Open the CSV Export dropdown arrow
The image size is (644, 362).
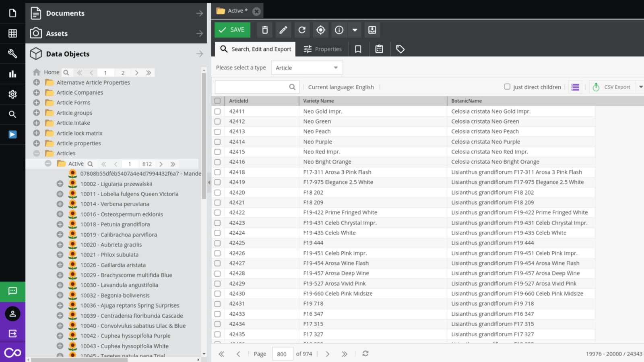640,87
